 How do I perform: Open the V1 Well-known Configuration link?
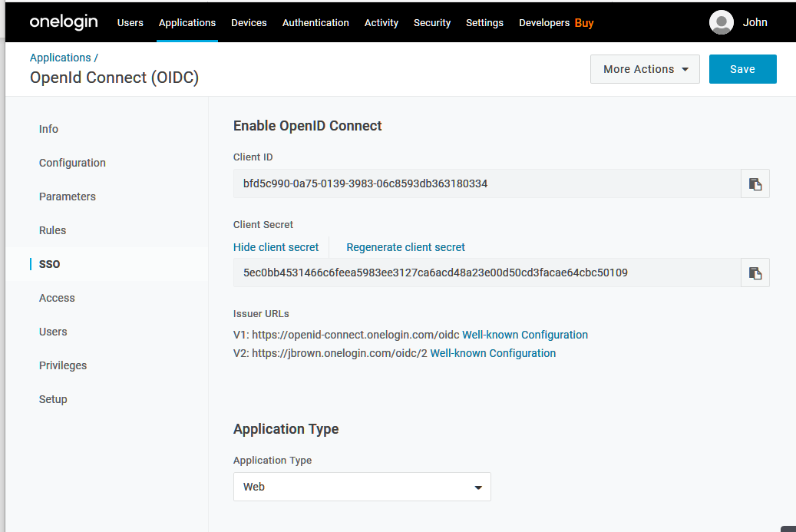(x=525, y=335)
